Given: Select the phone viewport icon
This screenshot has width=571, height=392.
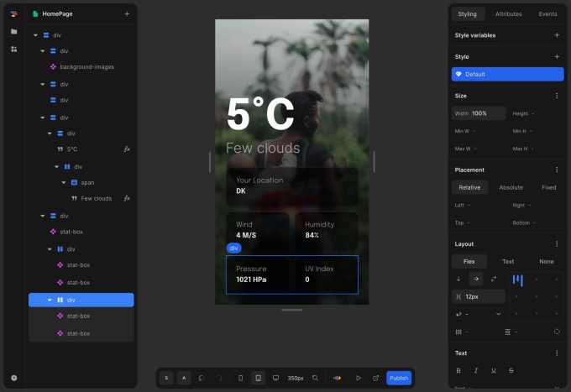Looking at the screenshot, I should point(240,378).
